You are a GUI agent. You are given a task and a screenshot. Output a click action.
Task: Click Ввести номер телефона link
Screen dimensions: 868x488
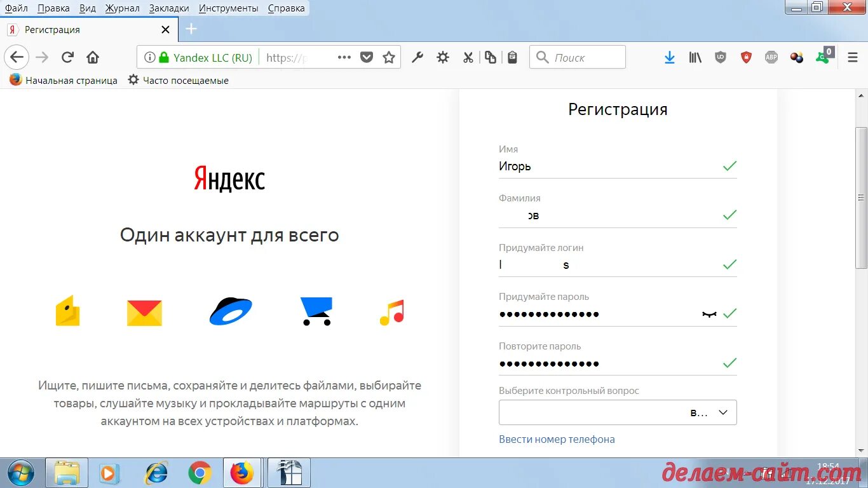tap(557, 439)
